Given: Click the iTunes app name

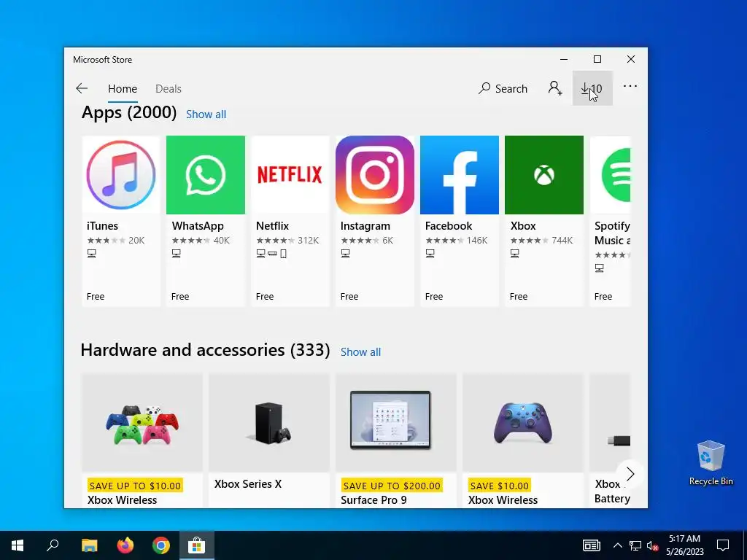Looking at the screenshot, I should [102, 226].
